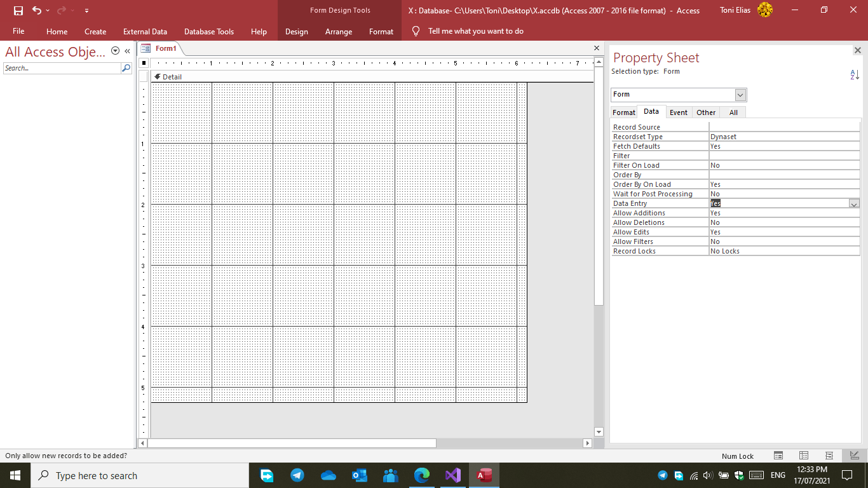The height and width of the screenshot is (488, 868).
Task: Click the horizontal scrollbar right arrow in designer
Action: (588, 443)
